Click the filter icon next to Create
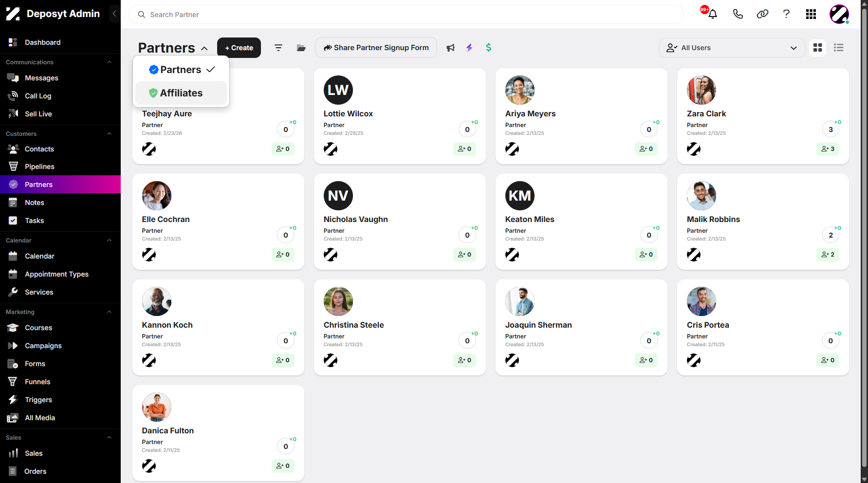The image size is (868, 483). (x=278, y=48)
